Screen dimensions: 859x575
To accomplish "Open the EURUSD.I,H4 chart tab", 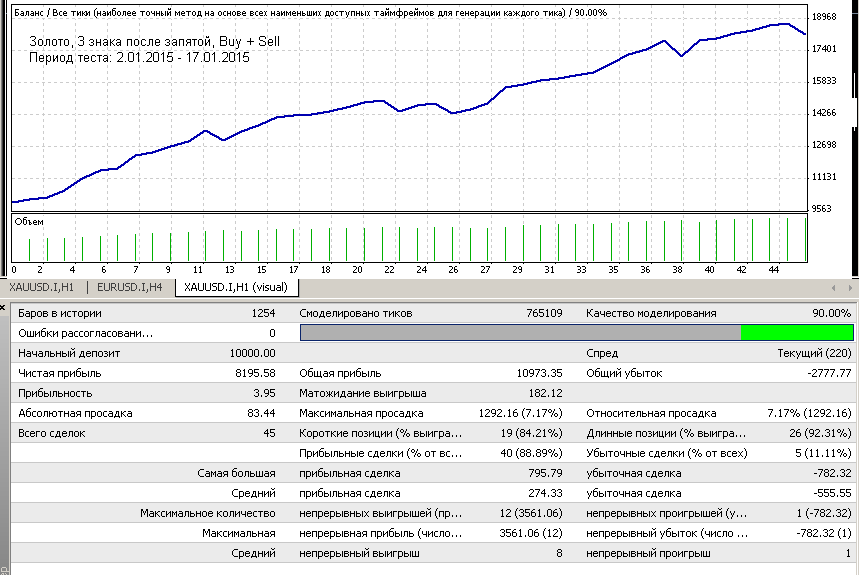I will 129,288.
